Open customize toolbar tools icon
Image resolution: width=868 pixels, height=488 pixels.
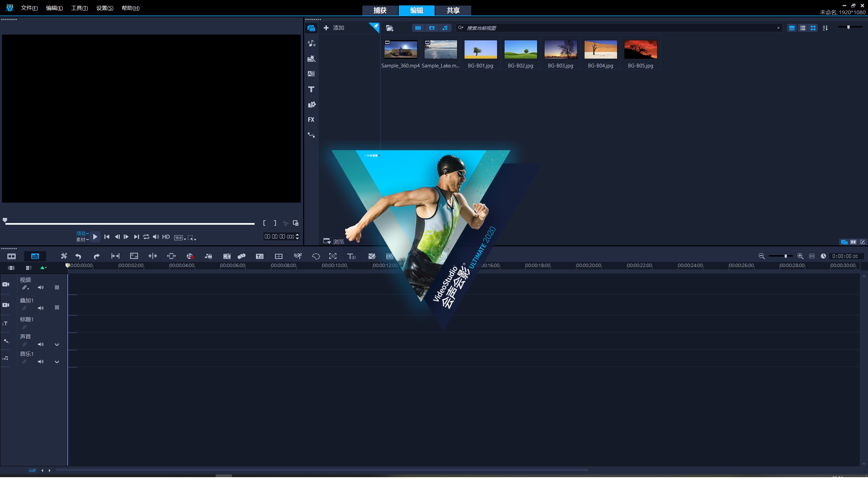pyautogui.click(x=64, y=256)
